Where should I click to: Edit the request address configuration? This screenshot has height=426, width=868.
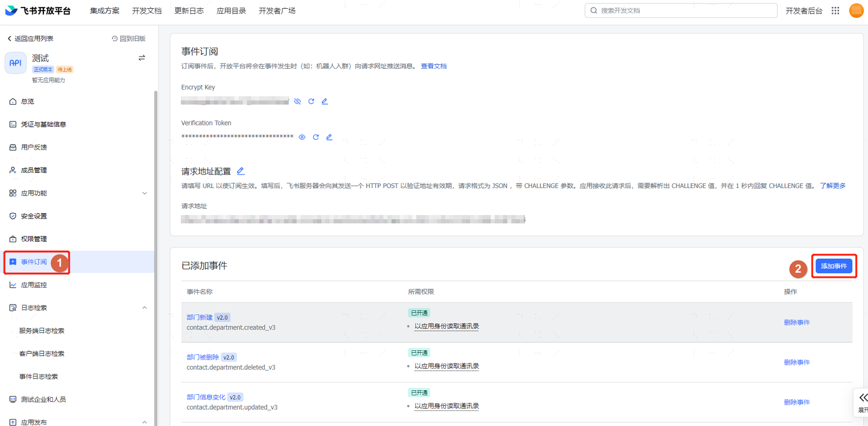pos(241,171)
